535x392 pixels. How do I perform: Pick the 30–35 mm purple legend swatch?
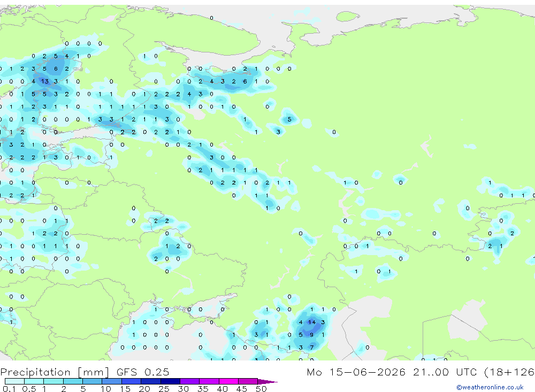click(190, 381)
